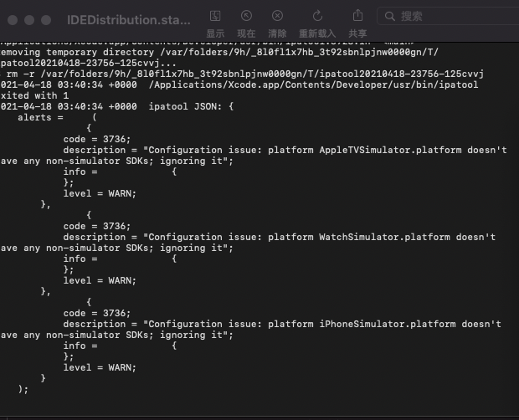The image size is (519, 420).
Task: Click the 现在 (Now) toolbar icon
Action: 246,16
